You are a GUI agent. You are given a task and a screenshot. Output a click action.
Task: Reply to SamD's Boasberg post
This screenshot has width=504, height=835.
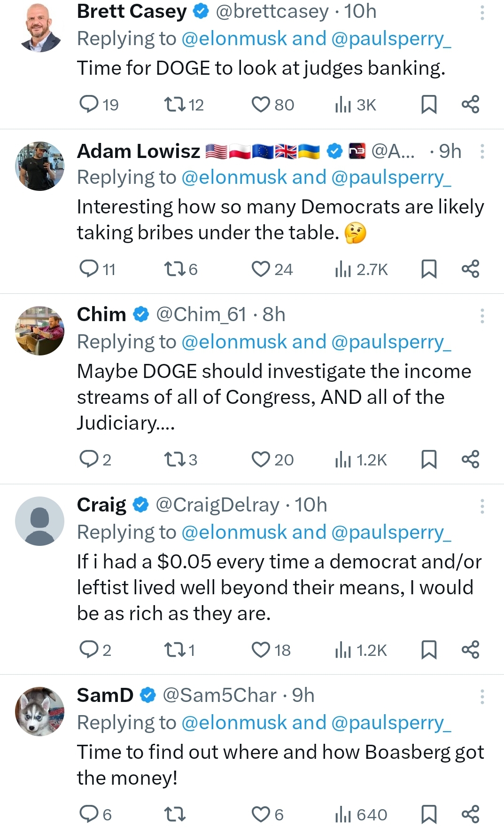89,814
